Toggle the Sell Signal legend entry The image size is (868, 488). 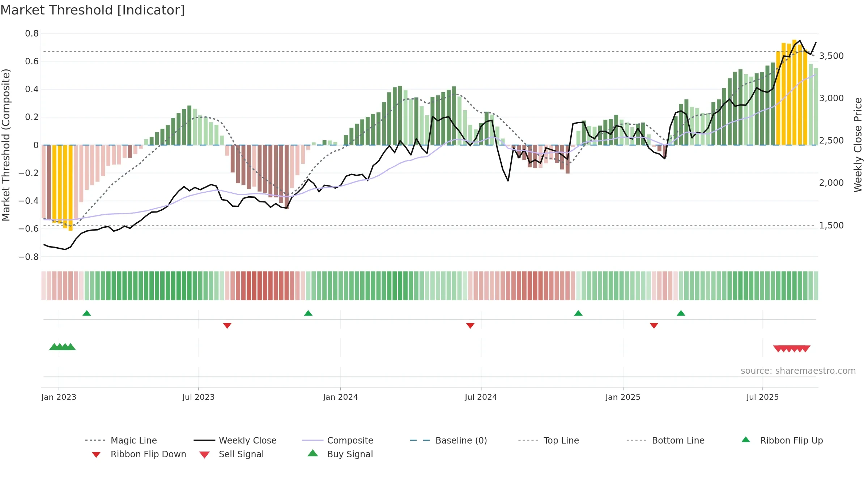pos(231,454)
